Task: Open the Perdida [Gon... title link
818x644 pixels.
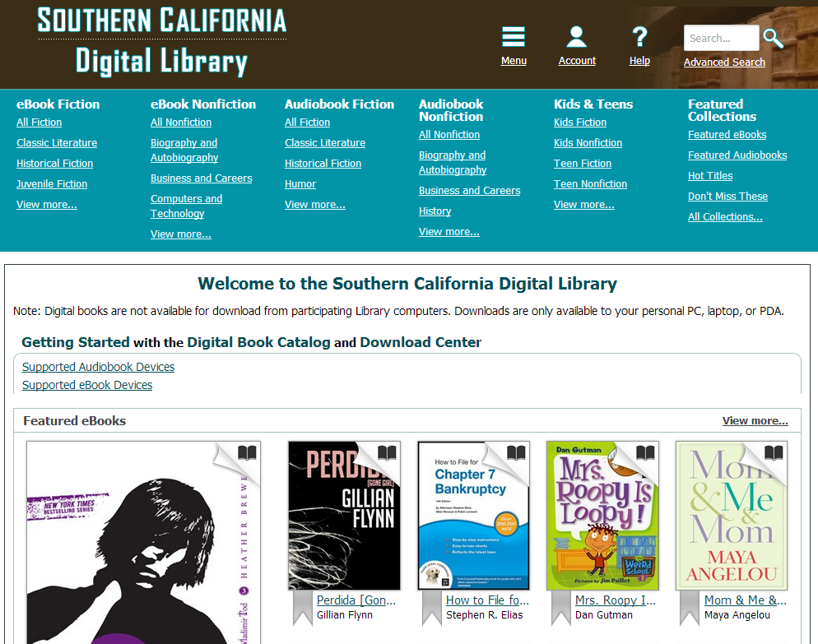Action: [356, 600]
